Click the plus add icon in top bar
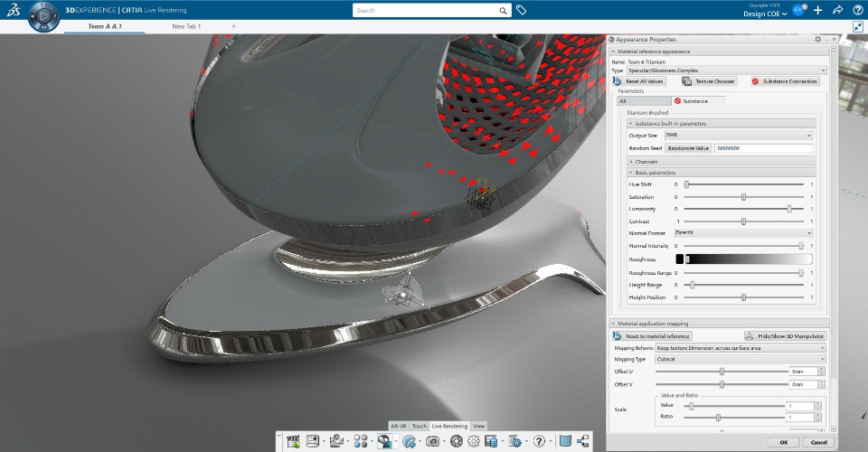The width and height of the screenshot is (868, 452). (x=818, y=10)
